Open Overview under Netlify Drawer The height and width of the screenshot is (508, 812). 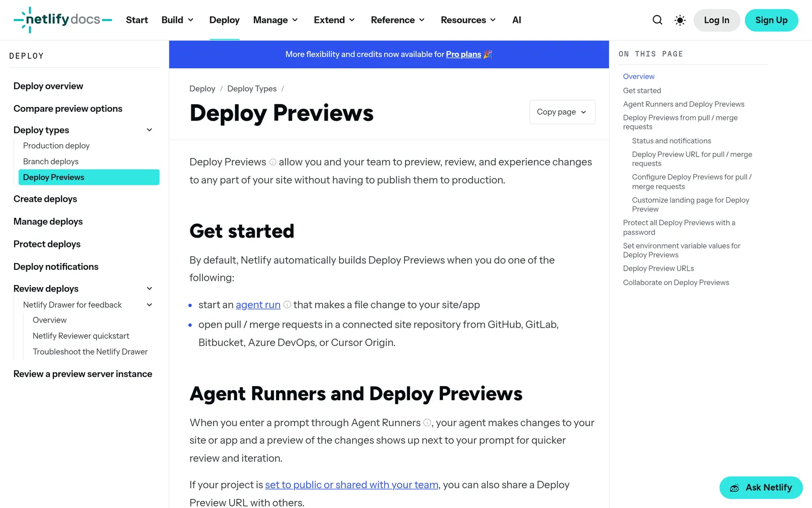click(50, 320)
